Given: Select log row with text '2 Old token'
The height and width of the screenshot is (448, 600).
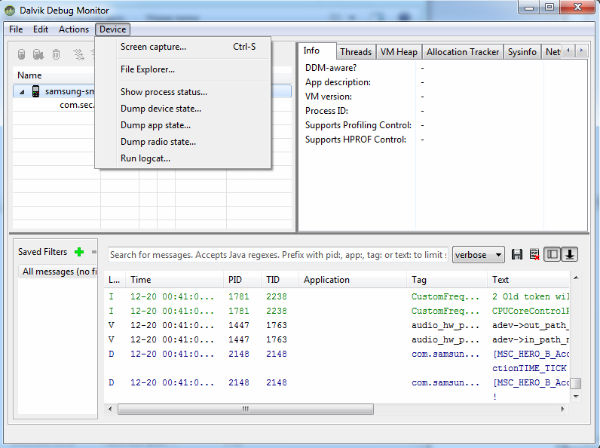Looking at the screenshot, I should coord(337,296).
